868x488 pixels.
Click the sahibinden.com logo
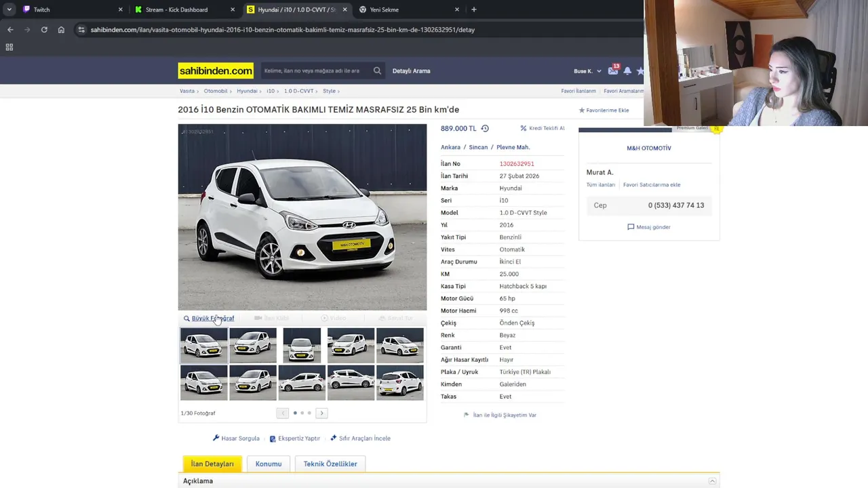(216, 70)
